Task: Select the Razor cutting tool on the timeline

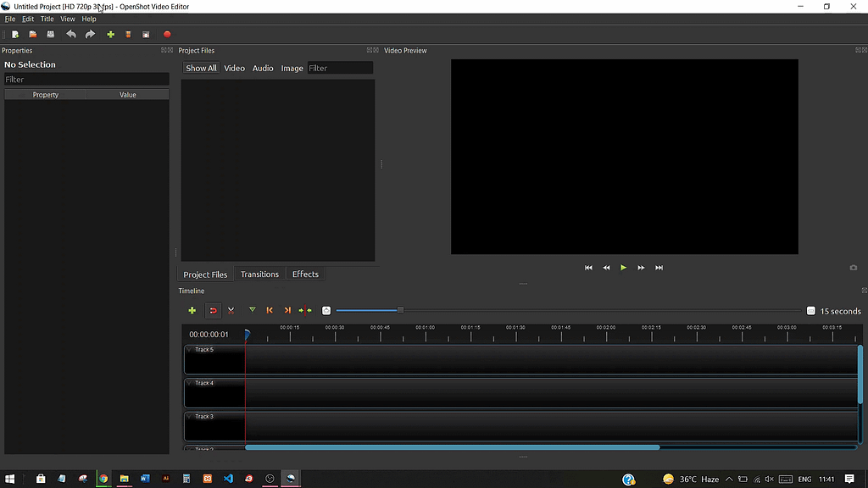Action: point(231,310)
